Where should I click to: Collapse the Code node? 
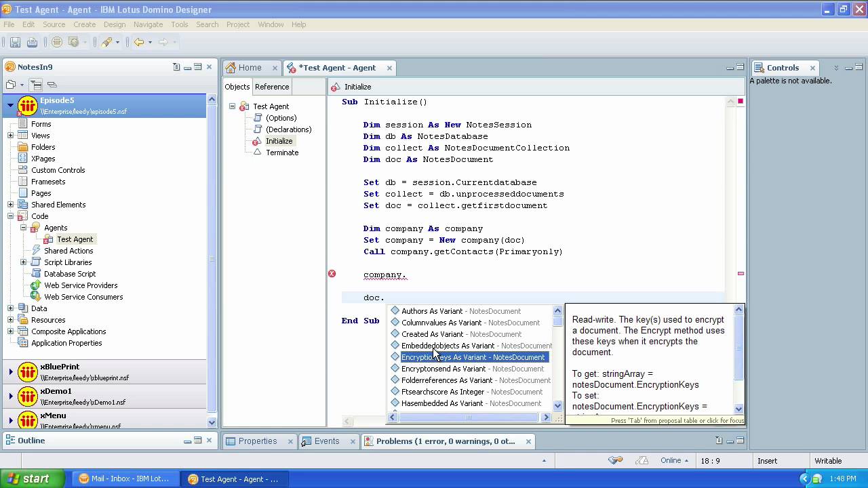pos(10,216)
